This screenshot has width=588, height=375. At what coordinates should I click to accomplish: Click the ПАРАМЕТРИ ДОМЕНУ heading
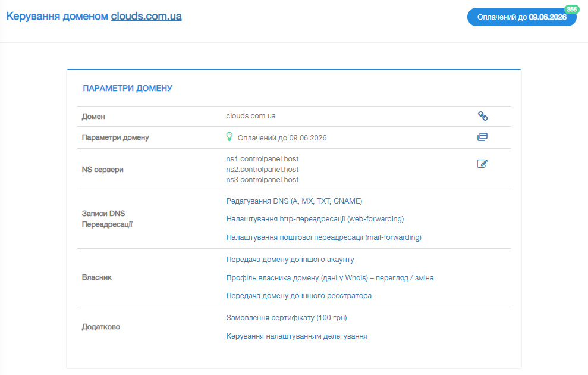coord(127,88)
